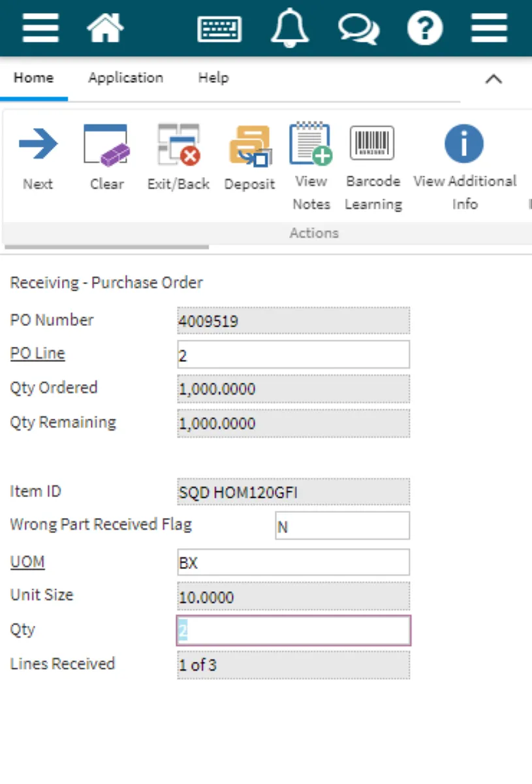Show View Additional Info

[464, 166]
